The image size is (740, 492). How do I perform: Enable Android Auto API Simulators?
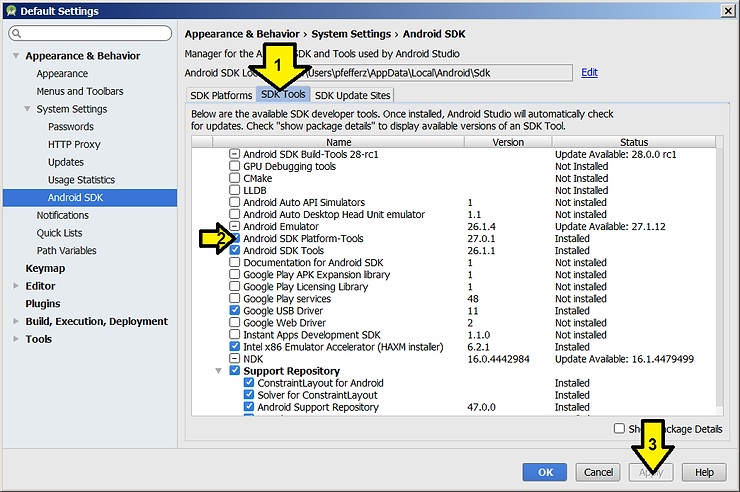coord(235,202)
